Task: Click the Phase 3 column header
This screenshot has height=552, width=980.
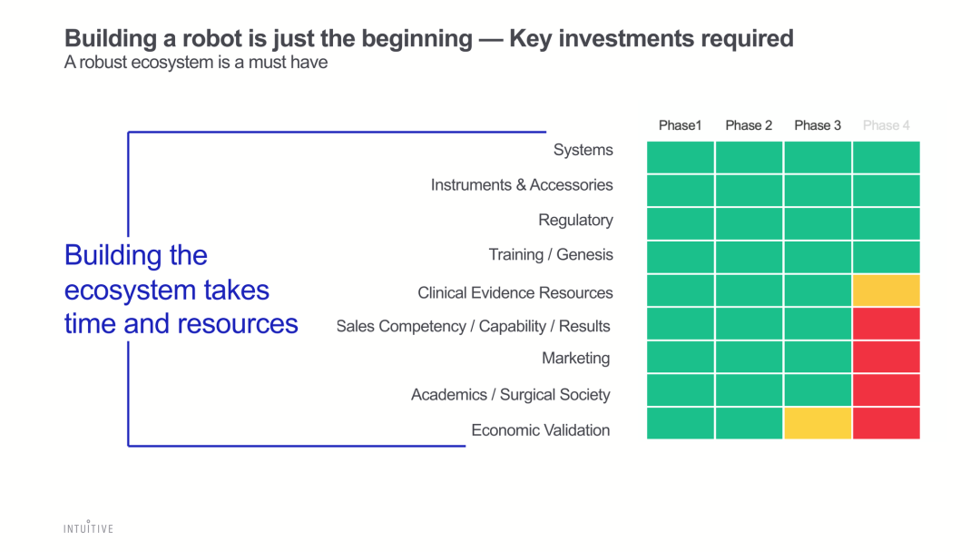Action: click(818, 125)
